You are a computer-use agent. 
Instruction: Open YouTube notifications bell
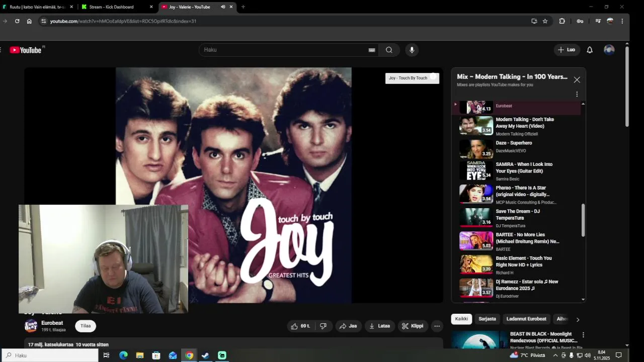[590, 50]
